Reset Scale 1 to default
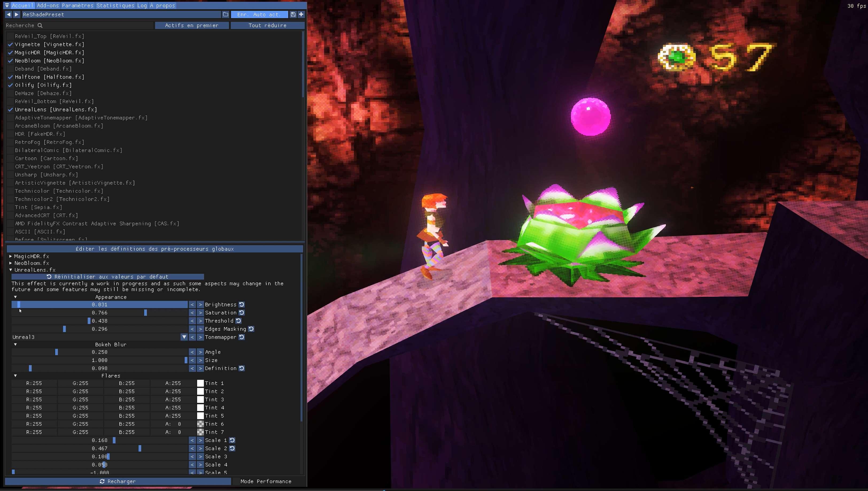The width and height of the screenshot is (868, 491). 232,440
